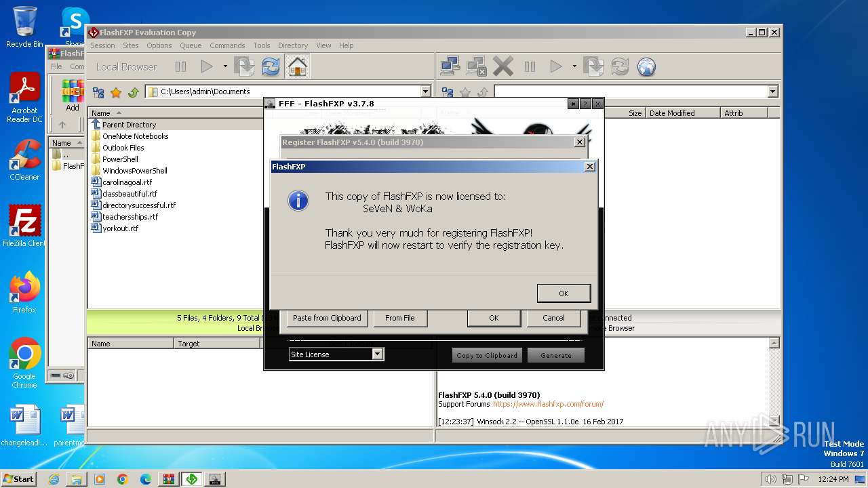This screenshot has height=488, width=868.
Task: Open the Options menu
Action: point(159,45)
